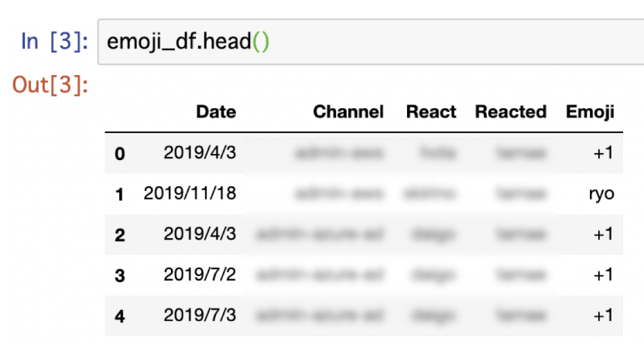This screenshot has height=351, width=644.
Task: Select the Out[3] output prompt
Action: (50, 85)
